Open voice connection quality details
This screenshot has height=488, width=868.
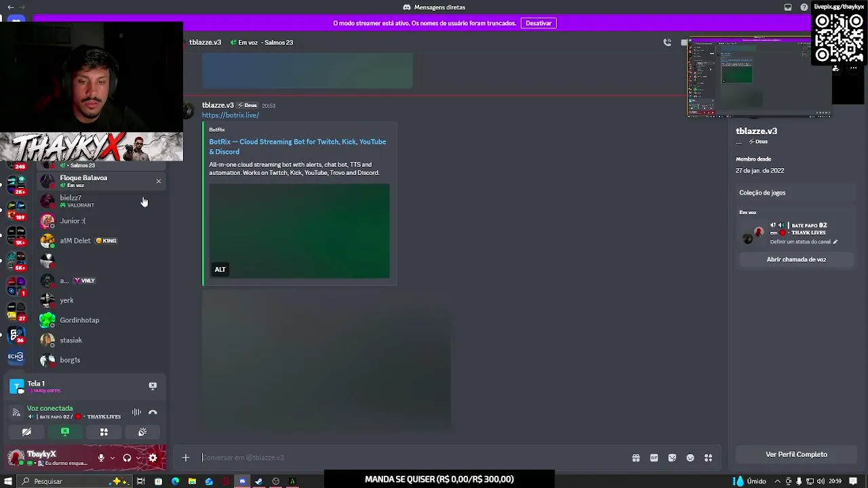point(16,412)
